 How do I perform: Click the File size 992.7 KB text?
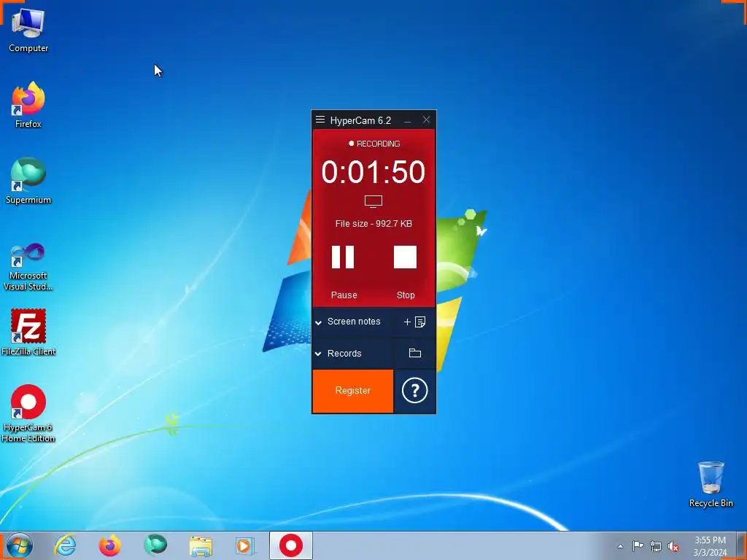(x=373, y=224)
